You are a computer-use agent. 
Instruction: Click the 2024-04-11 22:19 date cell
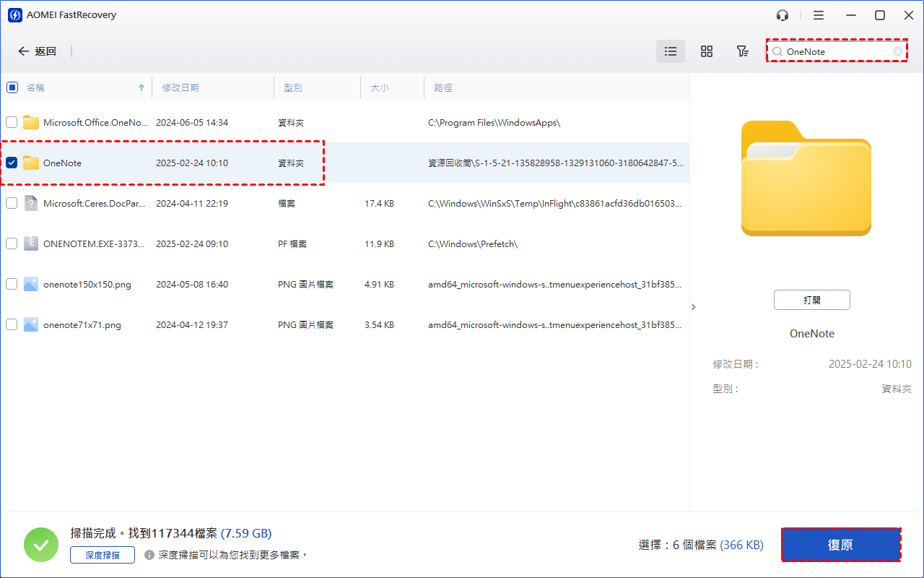[x=192, y=203]
